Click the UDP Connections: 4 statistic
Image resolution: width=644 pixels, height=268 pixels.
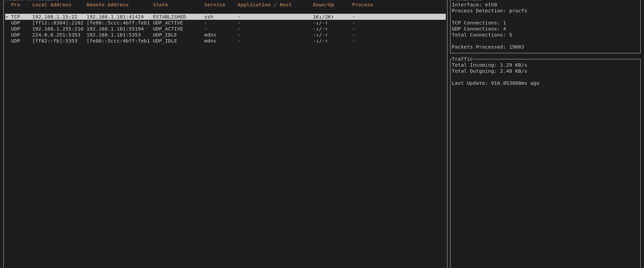[x=479, y=29]
